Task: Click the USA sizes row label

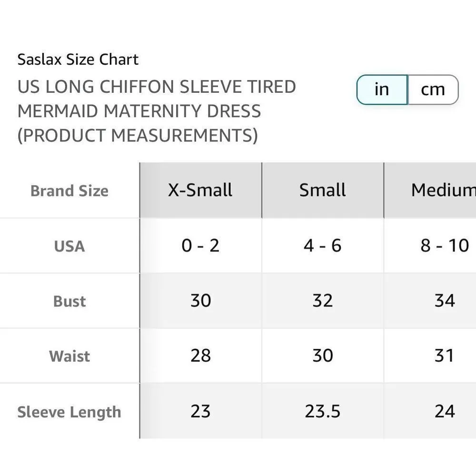Action: click(69, 246)
